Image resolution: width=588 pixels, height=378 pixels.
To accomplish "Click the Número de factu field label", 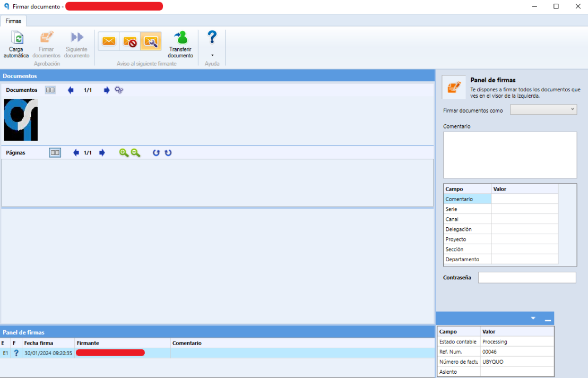I will pyautogui.click(x=459, y=362).
